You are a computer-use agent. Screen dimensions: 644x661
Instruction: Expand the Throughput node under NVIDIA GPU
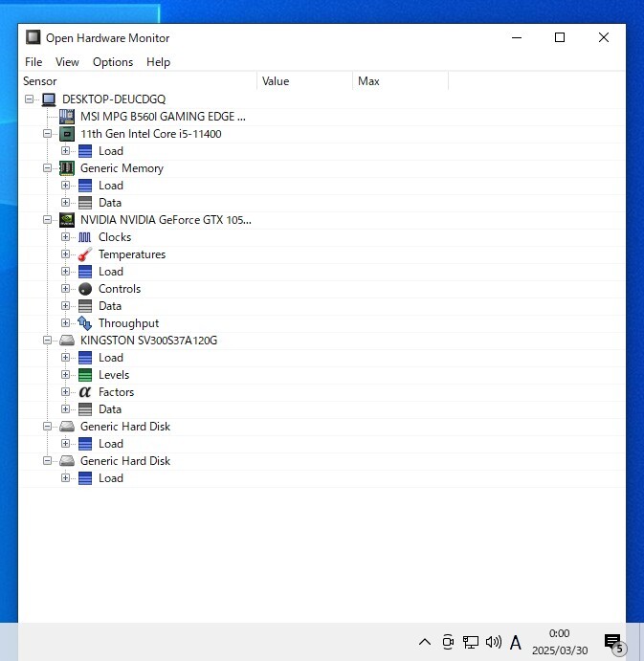(65, 323)
